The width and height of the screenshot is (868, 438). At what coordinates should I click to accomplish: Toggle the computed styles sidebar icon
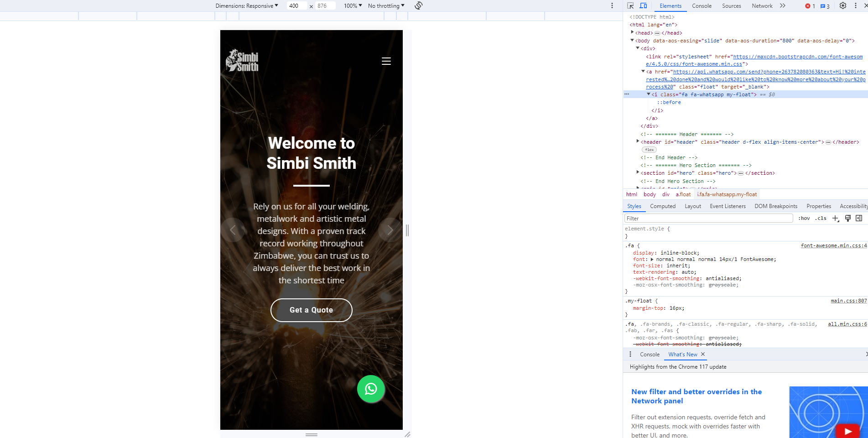[x=859, y=219]
